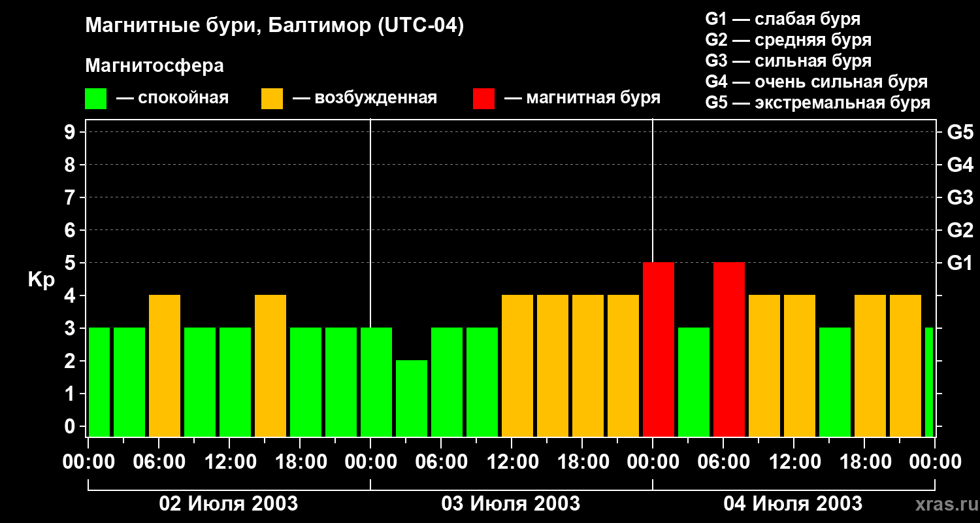980x523 pixels.
Task: Select the red bar at 00:00 on 04 Июля
Action: click(x=659, y=349)
